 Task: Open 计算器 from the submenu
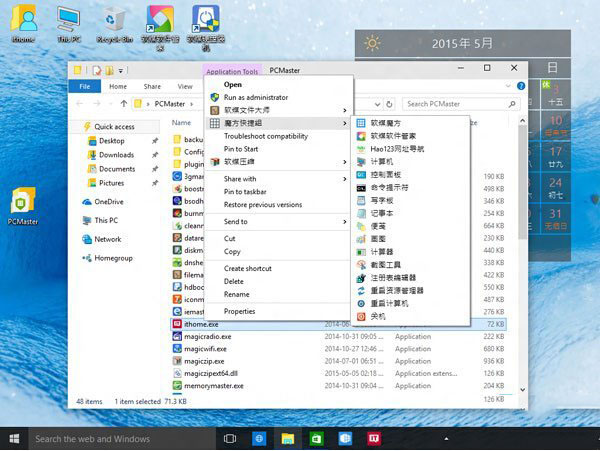point(410,252)
